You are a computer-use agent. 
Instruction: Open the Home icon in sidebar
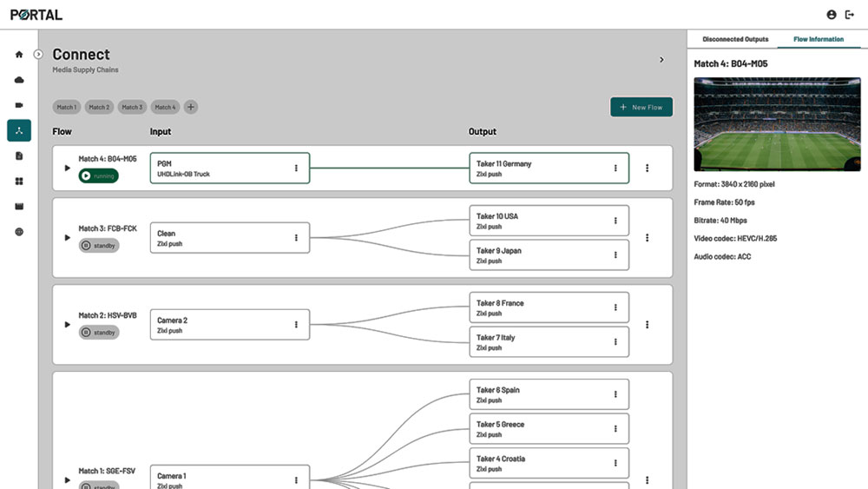tap(19, 54)
